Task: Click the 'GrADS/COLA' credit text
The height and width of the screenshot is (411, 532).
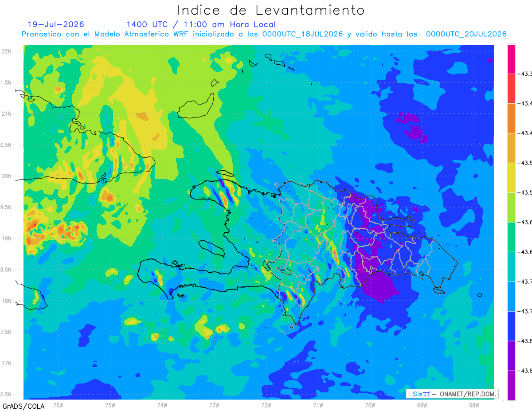Action: pos(23,406)
